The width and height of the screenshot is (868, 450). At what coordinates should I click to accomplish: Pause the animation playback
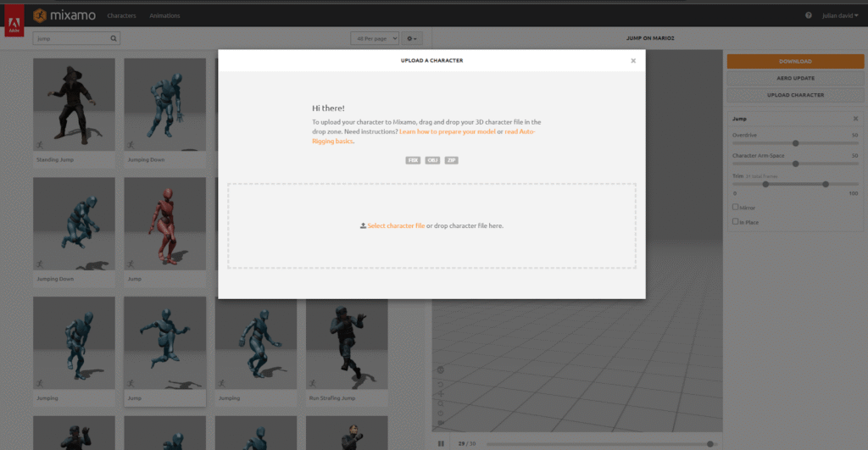441,443
